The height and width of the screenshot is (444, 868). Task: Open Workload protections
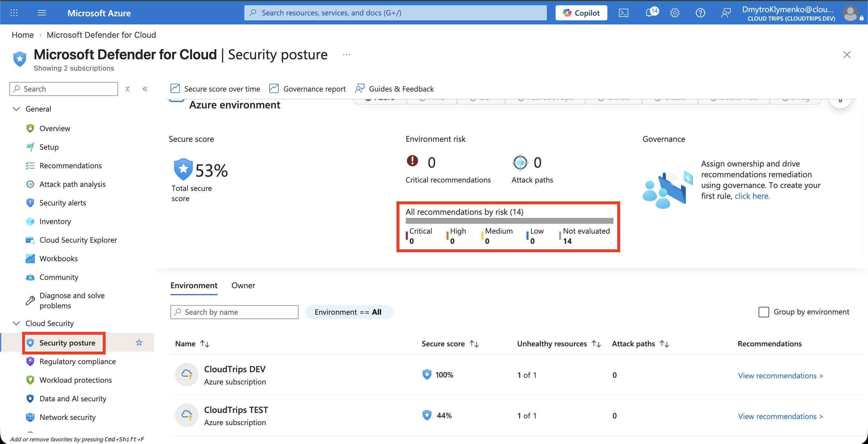click(x=75, y=380)
